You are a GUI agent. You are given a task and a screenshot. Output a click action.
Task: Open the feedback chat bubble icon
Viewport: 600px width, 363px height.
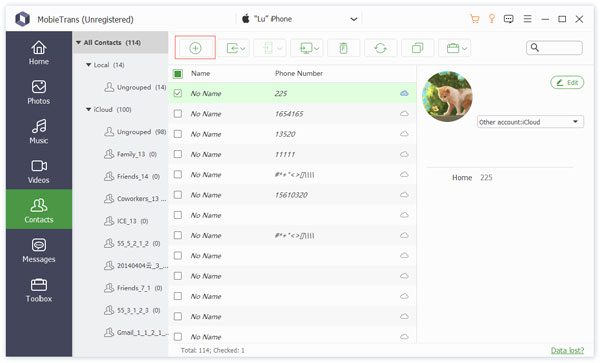509,19
